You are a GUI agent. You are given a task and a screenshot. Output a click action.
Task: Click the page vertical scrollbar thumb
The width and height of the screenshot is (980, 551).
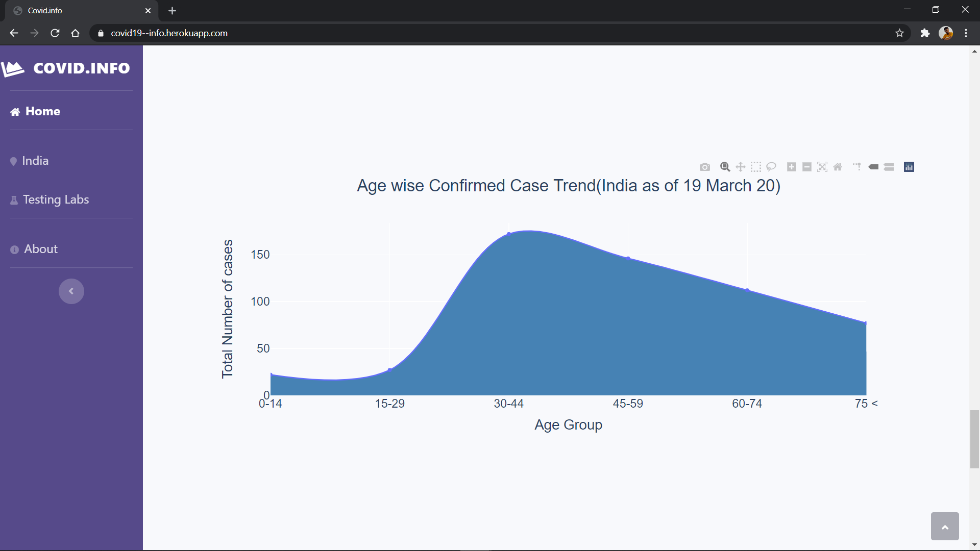(974, 439)
